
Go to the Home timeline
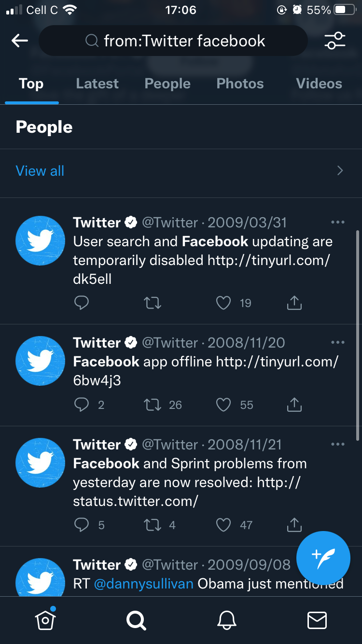45,621
